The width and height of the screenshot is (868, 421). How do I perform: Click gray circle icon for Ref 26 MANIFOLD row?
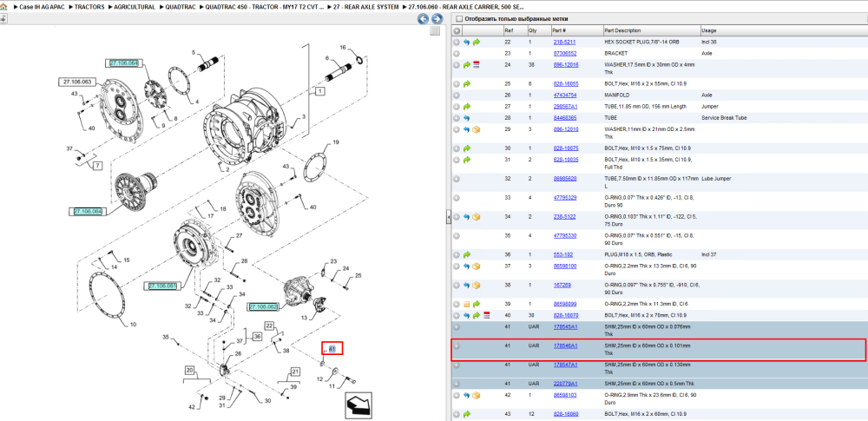(x=457, y=95)
